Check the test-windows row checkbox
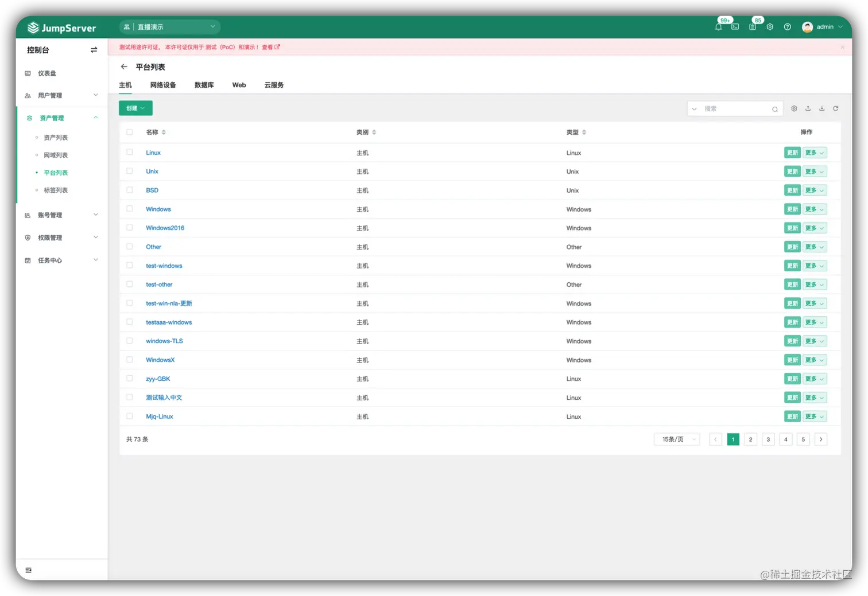868x596 pixels. 130,266
